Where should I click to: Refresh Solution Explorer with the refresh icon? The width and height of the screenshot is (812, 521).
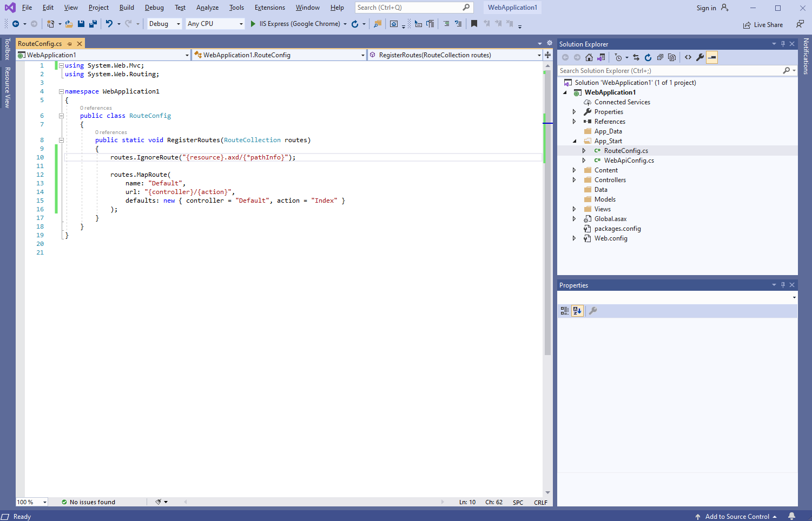[x=648, y=57]
